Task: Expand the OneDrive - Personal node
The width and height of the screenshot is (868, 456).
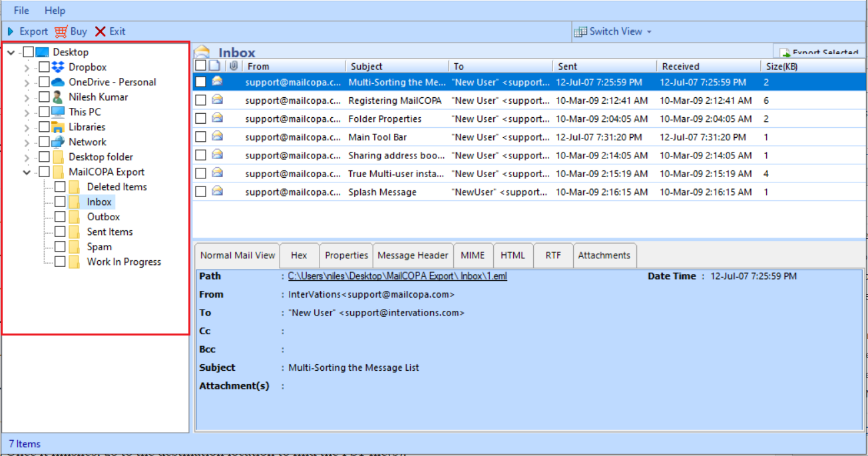Action: coord(27,83)
